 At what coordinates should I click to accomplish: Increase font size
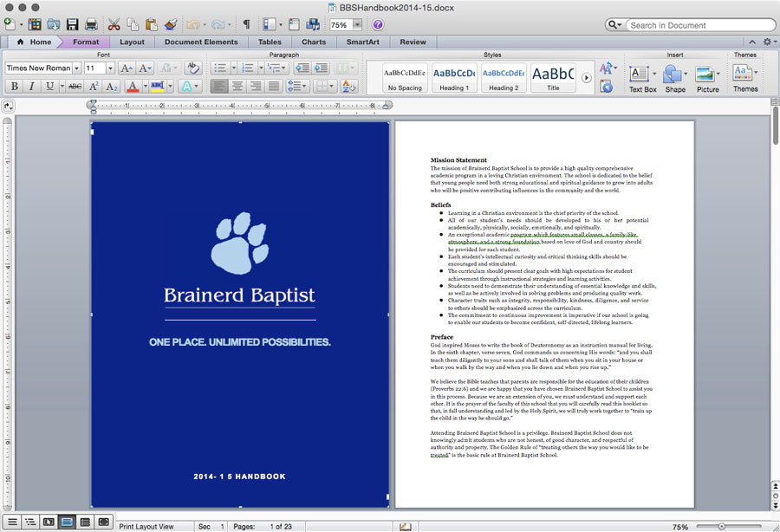point(127,68)
